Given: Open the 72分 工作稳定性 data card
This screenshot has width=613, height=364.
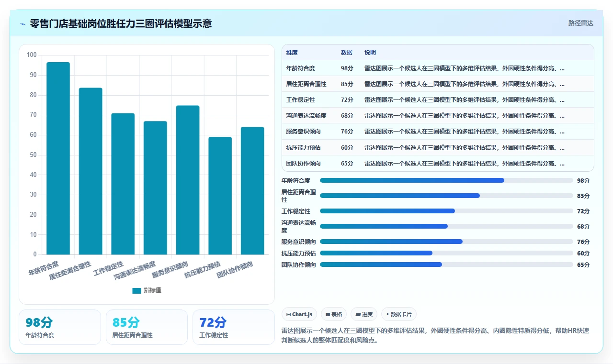Looking at the screenshot, I should point(233,327).
